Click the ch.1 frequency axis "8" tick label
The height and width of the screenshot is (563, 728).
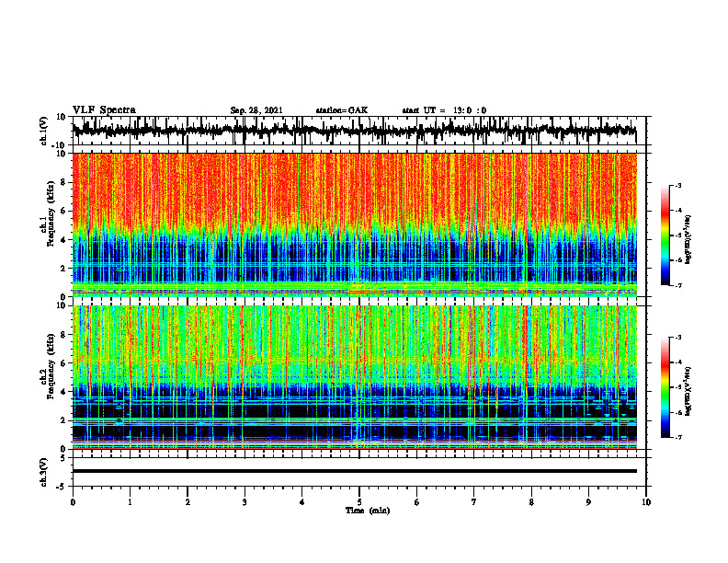pos(63,182)
